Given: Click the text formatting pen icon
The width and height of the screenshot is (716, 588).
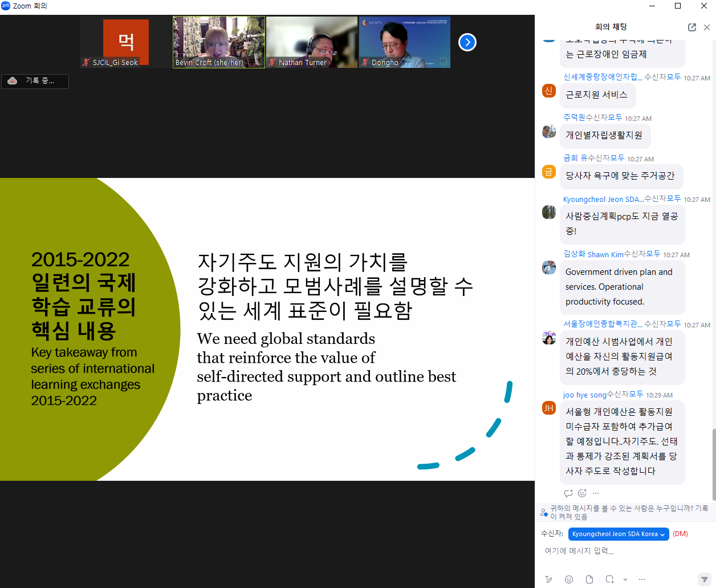Looking at the screenshot, I should coord(548,579).
